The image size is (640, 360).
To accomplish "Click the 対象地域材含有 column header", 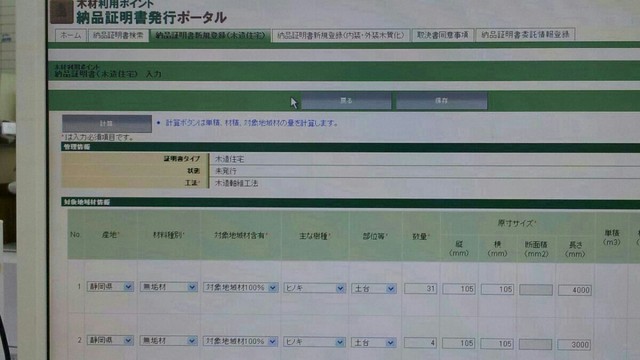I will click(241, 236).
